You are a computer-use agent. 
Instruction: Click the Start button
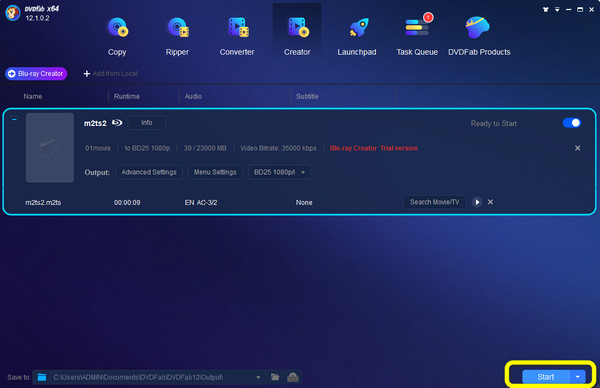click(546, 377)
